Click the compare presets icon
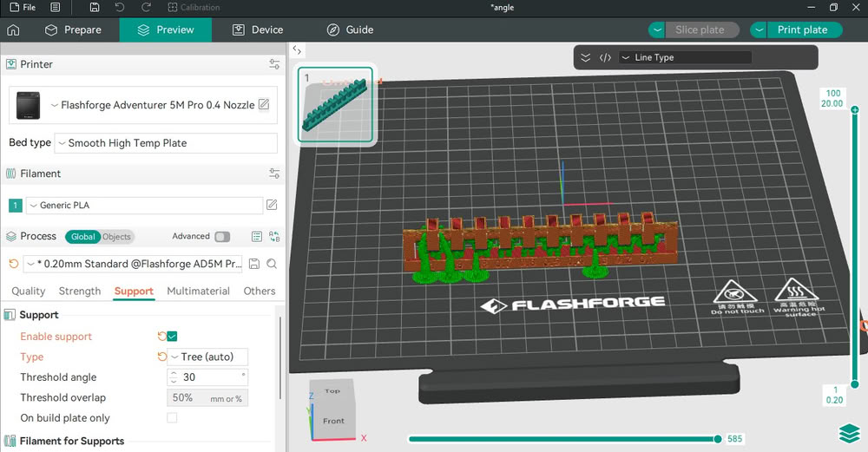 click(x=274, y=237)
